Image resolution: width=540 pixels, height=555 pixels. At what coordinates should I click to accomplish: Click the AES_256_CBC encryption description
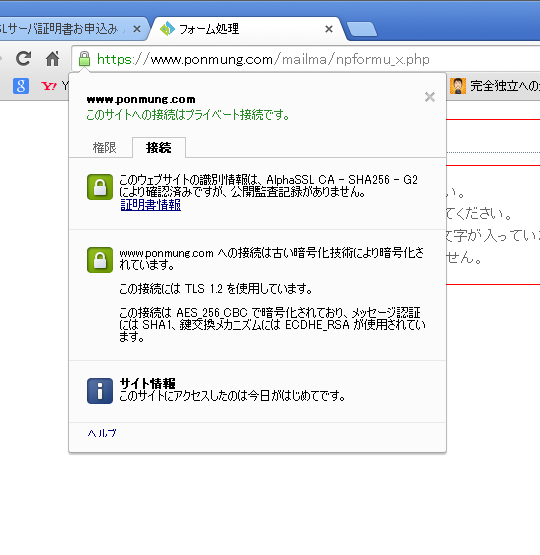272,325
